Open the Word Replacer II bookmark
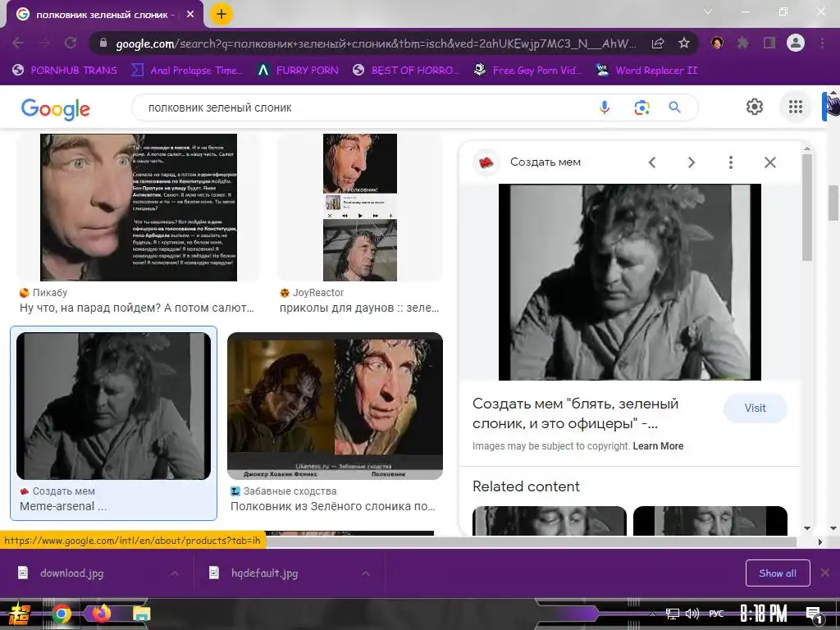The width and height of the screenshot is (840, 630). (646, 71)
